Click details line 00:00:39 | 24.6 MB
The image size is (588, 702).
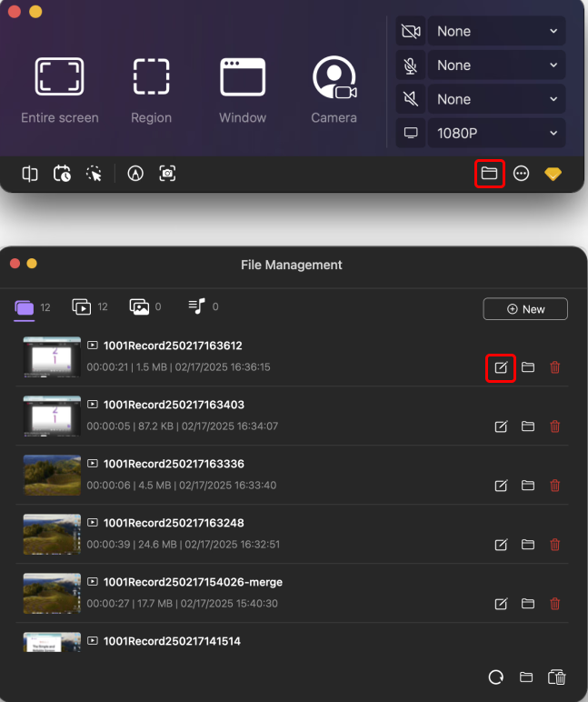coord(184,545)
